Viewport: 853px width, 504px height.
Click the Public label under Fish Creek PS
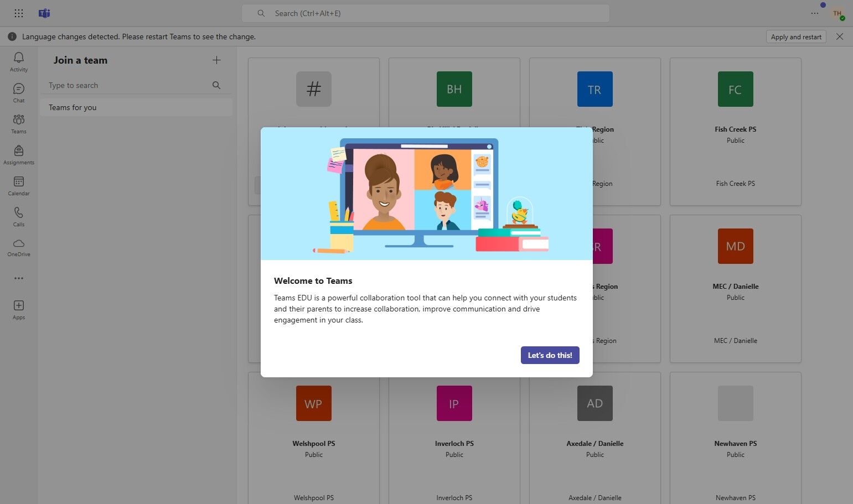[x=736, y=140]
